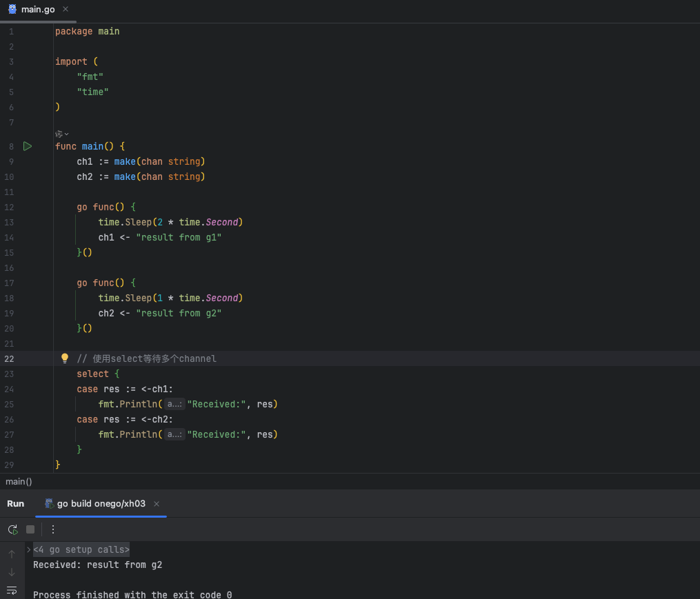700x599 pixels.
Task: Click the 'select {' keyword line
Action: 98,374
